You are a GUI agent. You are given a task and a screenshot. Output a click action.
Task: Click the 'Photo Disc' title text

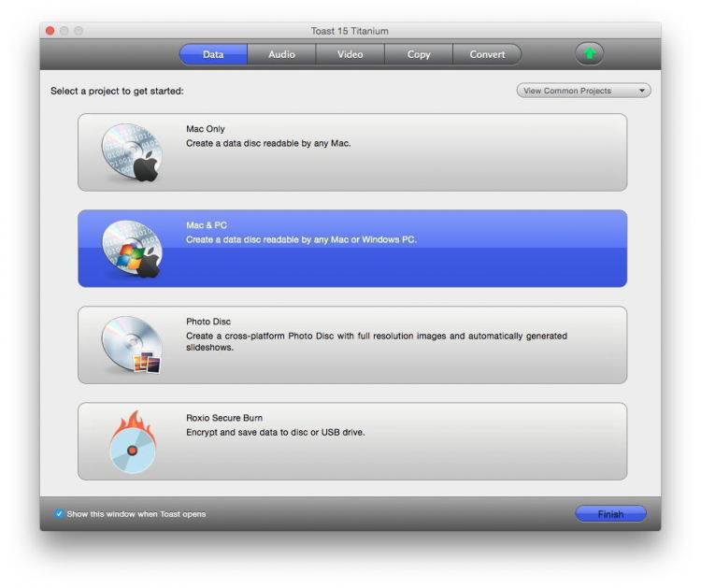pyautogui.click(x=208, y=322)
